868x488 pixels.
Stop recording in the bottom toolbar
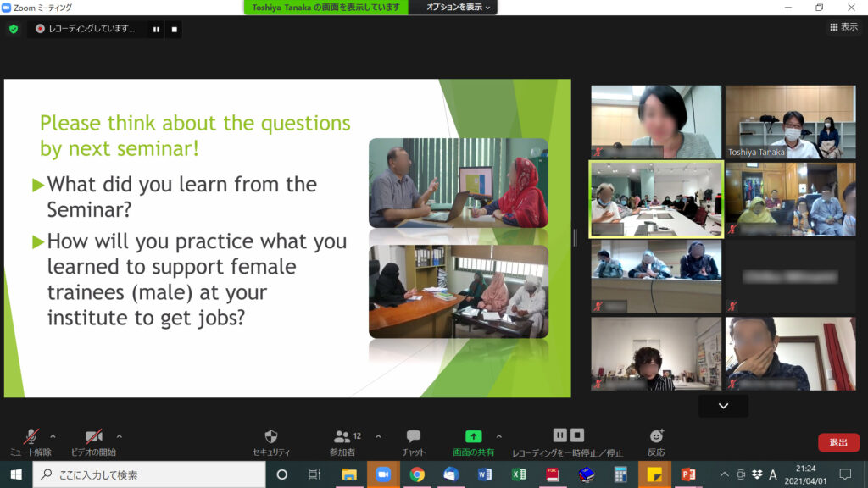pos(577,435)
